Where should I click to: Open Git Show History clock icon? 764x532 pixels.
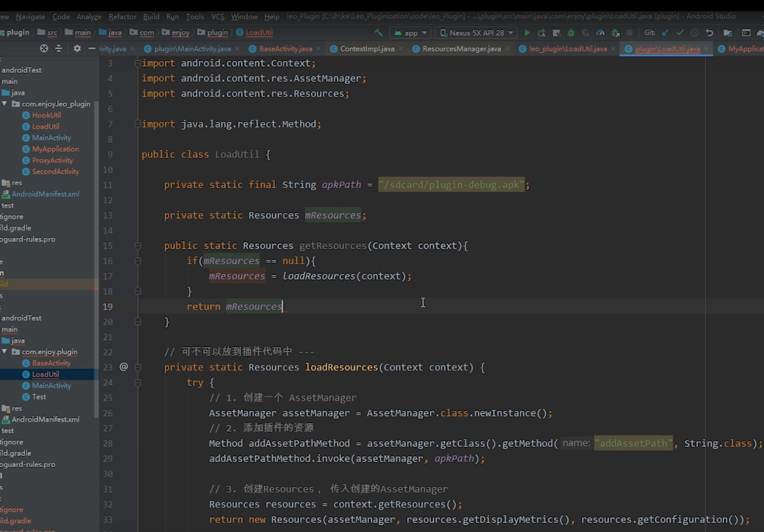click(x=694, y=33)
